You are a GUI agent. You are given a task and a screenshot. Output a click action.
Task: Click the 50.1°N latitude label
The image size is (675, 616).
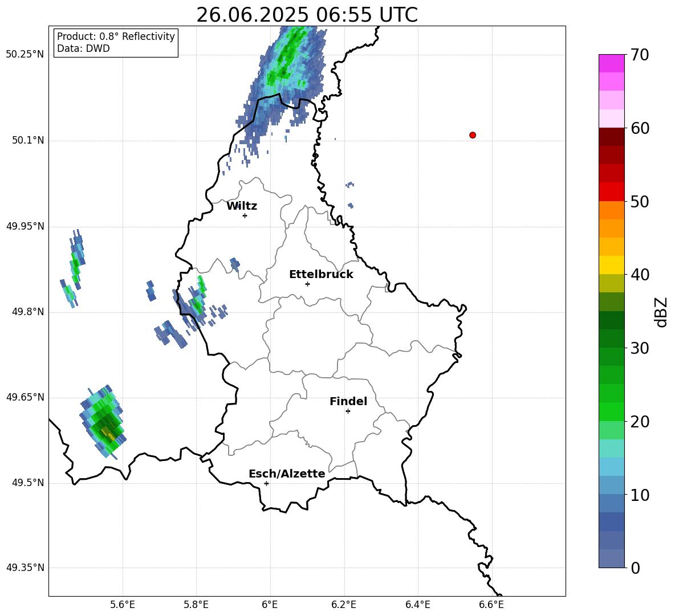click(x=29, y=141)
